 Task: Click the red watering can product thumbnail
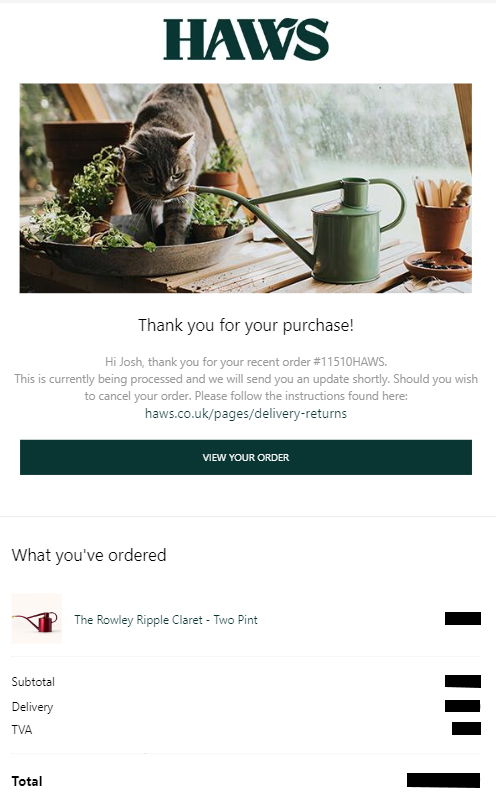coord(37,619)
